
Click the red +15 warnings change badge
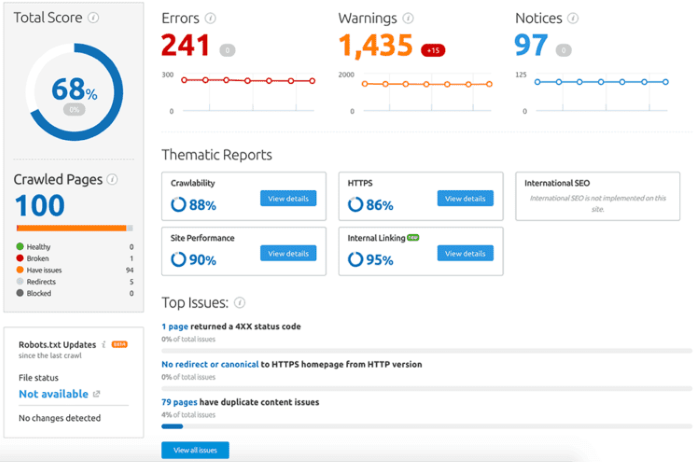(x=433, y=50)
